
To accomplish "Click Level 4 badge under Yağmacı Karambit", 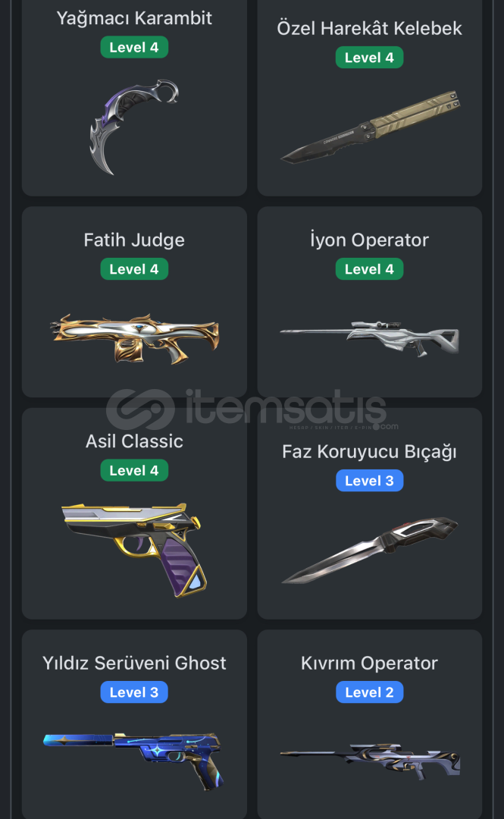I will pos(134,47).
